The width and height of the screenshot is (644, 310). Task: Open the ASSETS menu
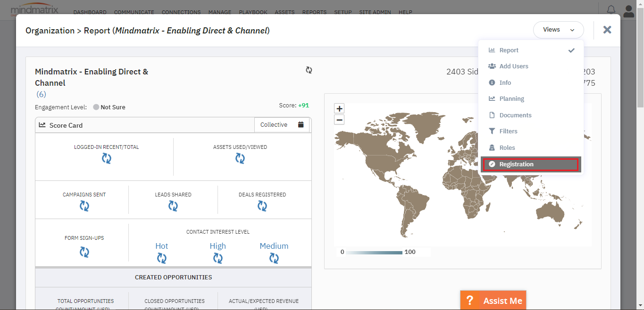coord(284,12)
